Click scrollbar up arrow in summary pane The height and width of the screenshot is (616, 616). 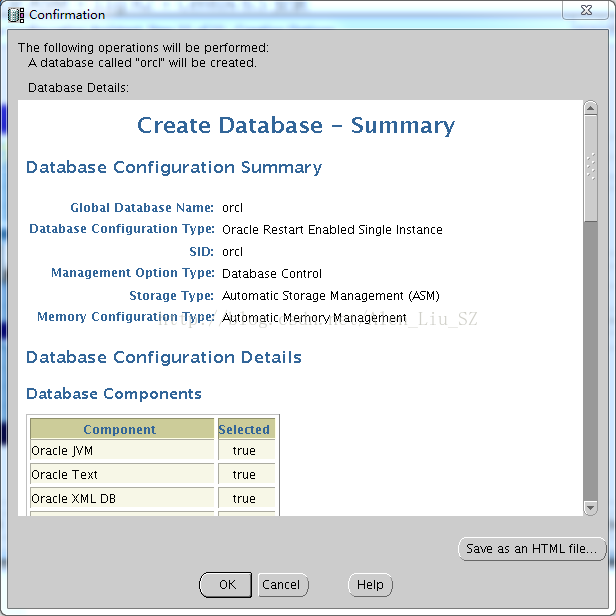click(590, 108)
